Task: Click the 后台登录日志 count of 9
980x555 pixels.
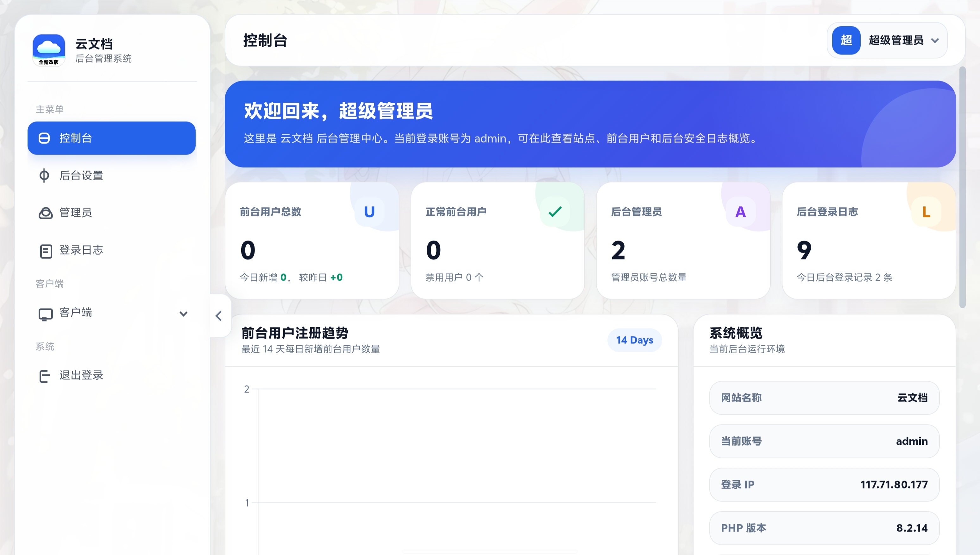Action: [804, 251]
